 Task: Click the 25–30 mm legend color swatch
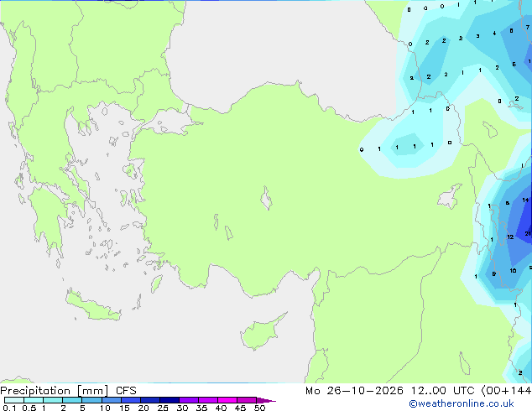pyautogui.click(x=170, y=400)
